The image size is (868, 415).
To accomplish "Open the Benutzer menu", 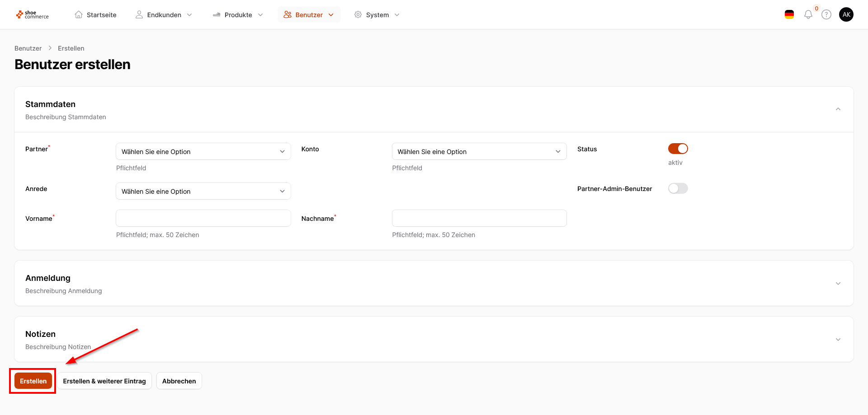I will (x=309, y=15).
